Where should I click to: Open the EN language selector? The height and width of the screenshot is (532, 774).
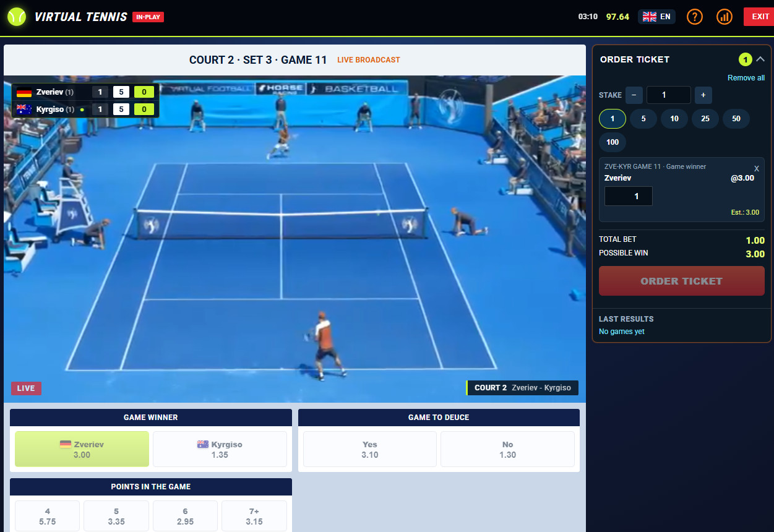click(656, 17)
